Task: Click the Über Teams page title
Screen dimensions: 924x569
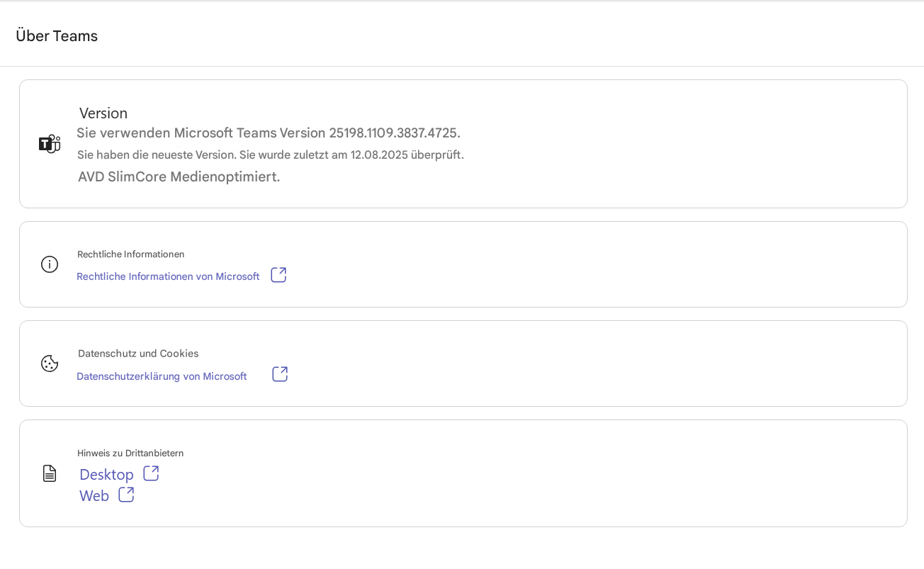Action: click(x=57, y=35)
